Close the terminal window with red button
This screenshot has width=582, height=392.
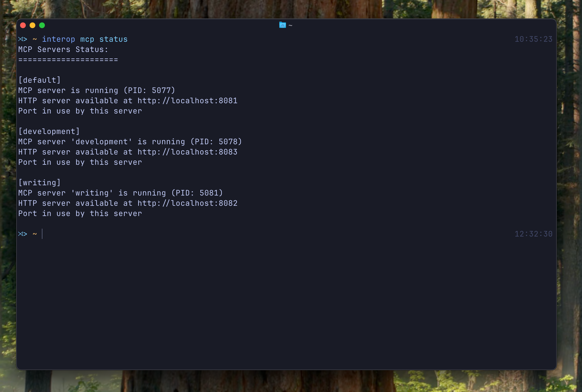point(23,25)
